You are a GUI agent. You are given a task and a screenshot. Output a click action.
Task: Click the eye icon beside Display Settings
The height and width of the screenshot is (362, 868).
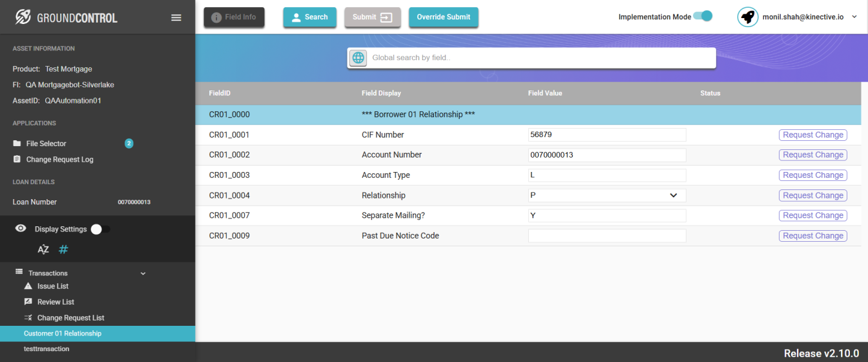(x=21, y=229)
